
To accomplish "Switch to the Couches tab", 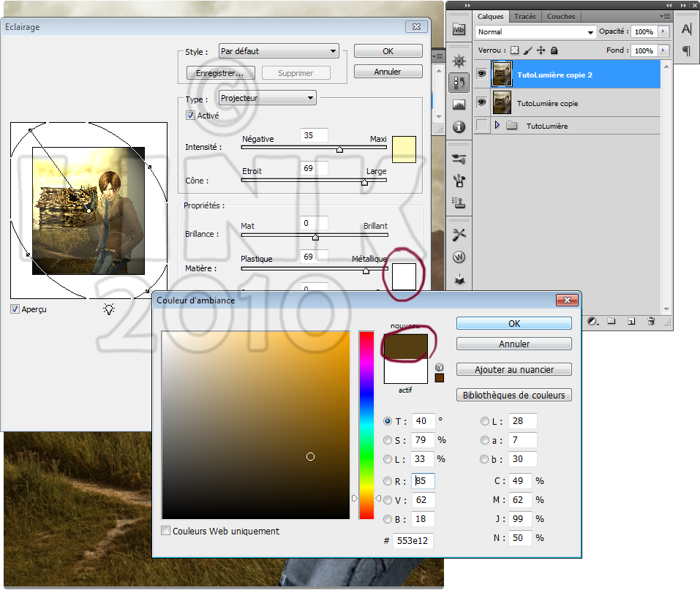I will [561, 16].
